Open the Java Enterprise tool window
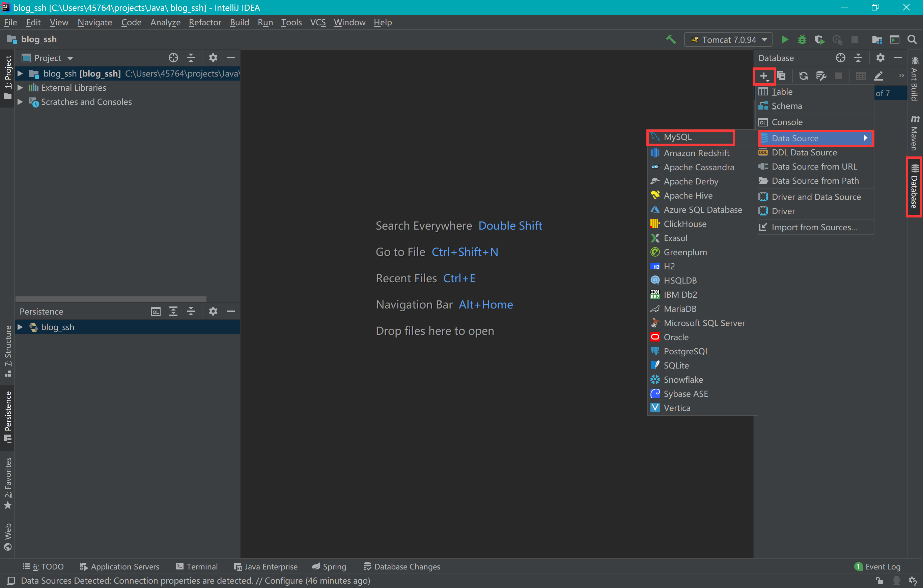Viewport: 923px width, 588px height. pos(265,566)
